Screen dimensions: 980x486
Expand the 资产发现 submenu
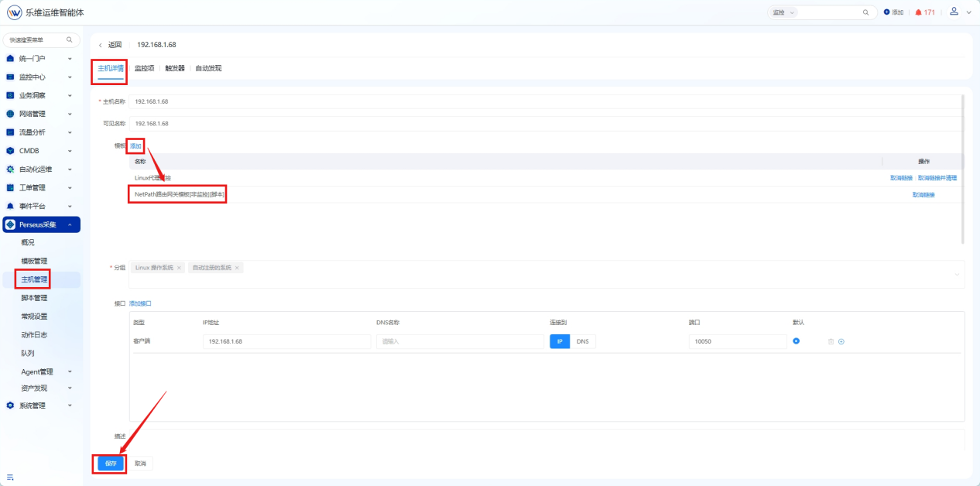[70, 388]
